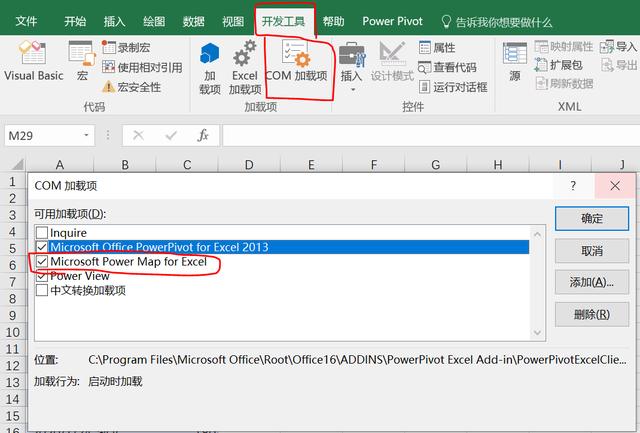Toggle 设计模式 design mode
The width and height of the screenshot is (640, 433).
[392, 61]
